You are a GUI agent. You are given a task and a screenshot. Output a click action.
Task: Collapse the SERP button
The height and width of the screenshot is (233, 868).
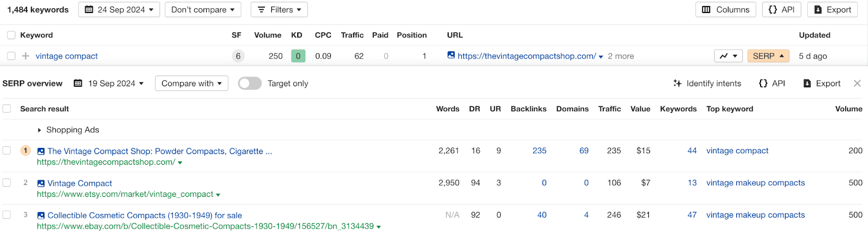tap(768, 56)
